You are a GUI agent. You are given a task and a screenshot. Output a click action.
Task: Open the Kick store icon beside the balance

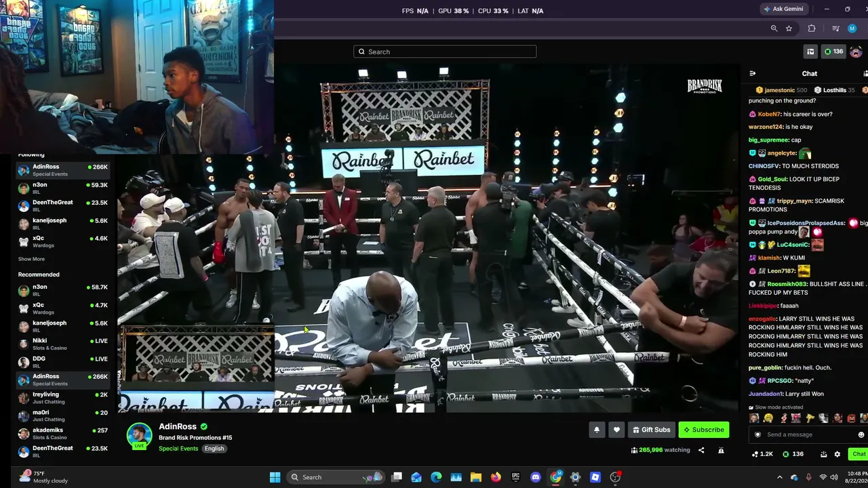click(810, 52)
